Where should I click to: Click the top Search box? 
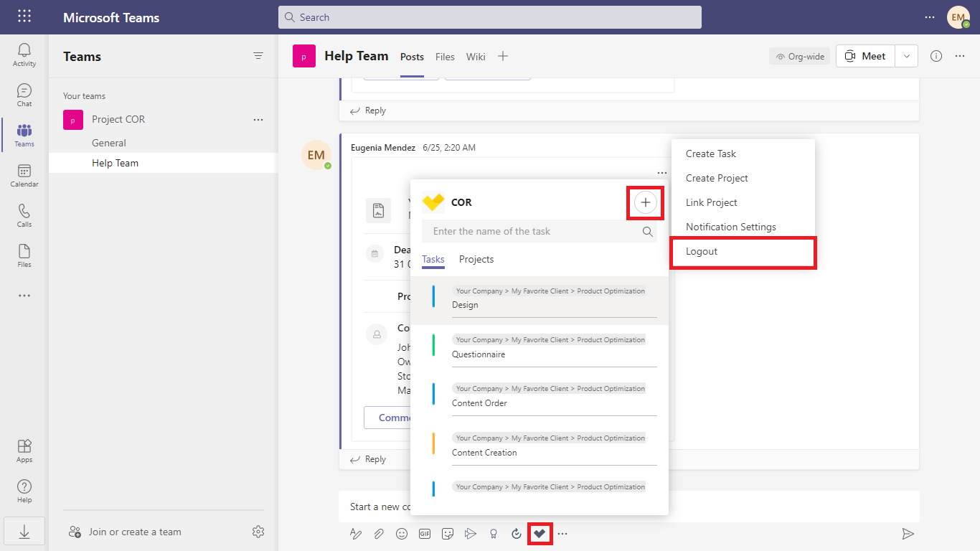point(490,17)
